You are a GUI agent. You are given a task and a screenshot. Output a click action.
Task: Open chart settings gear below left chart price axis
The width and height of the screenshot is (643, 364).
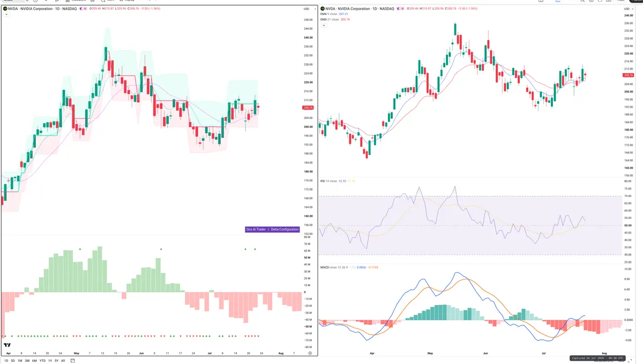[x=310, y=353]
